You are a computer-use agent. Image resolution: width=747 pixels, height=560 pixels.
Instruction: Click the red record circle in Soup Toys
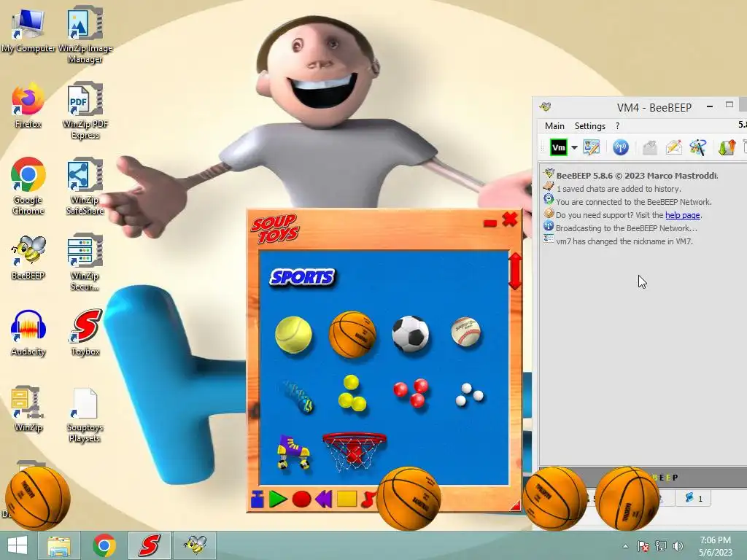[x=301, y=499]
